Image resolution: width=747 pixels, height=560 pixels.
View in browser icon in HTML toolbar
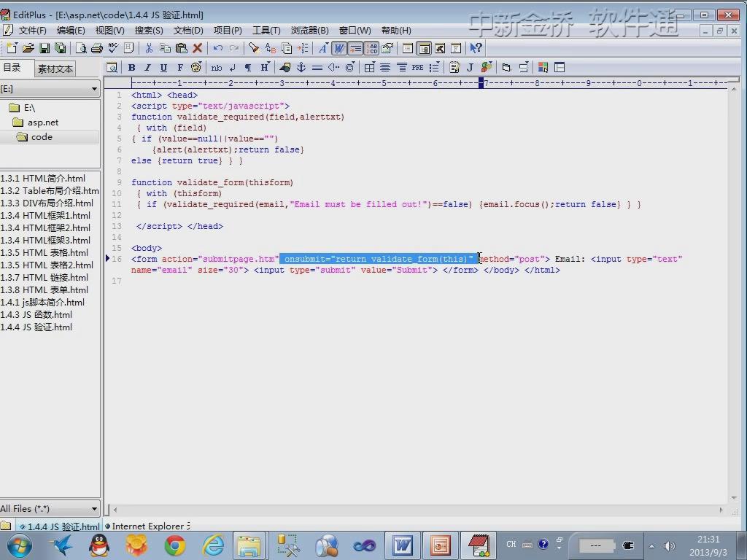click(x=112, y=68)
